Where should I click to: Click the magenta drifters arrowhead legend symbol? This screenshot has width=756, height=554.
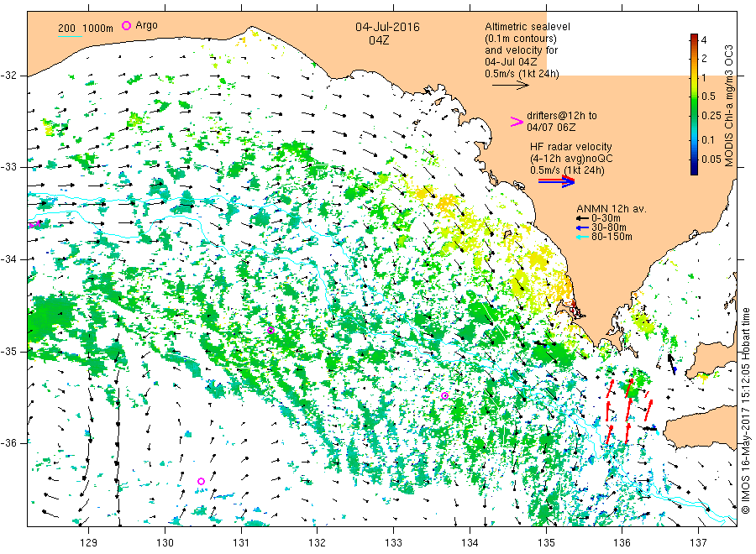click(517, 122)
